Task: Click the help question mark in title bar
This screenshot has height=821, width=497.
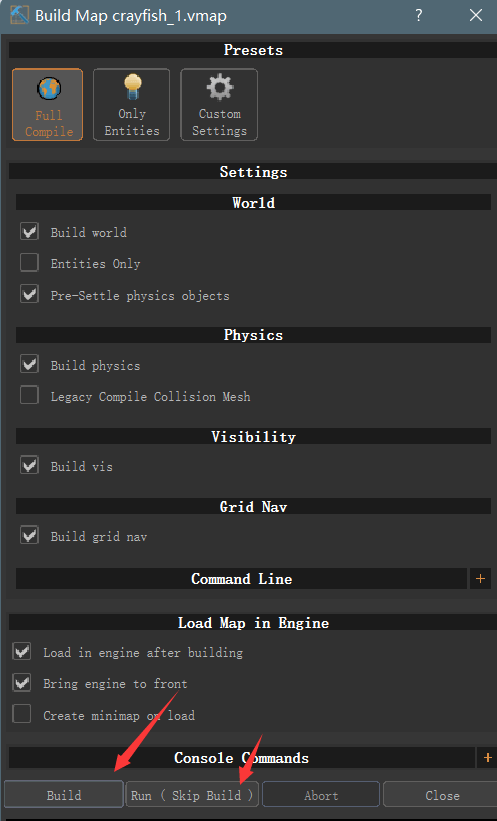Action: coord(418,15)
